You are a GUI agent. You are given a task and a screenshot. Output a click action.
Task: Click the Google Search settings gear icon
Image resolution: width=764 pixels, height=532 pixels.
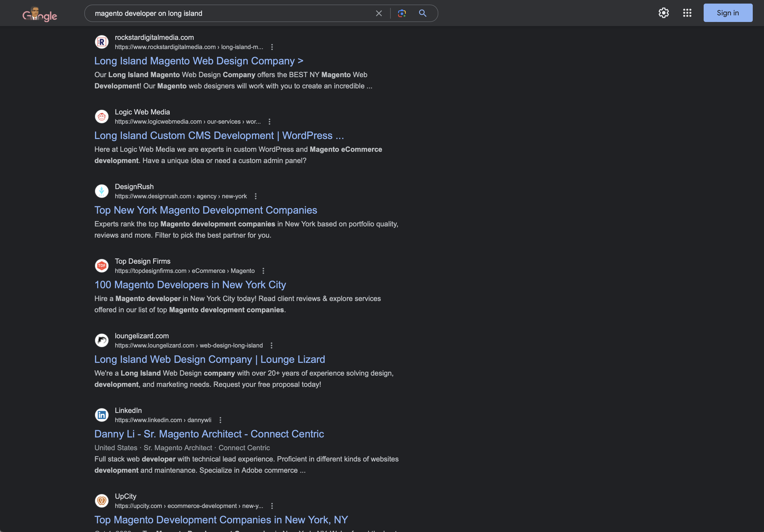[x=664, y=13]
